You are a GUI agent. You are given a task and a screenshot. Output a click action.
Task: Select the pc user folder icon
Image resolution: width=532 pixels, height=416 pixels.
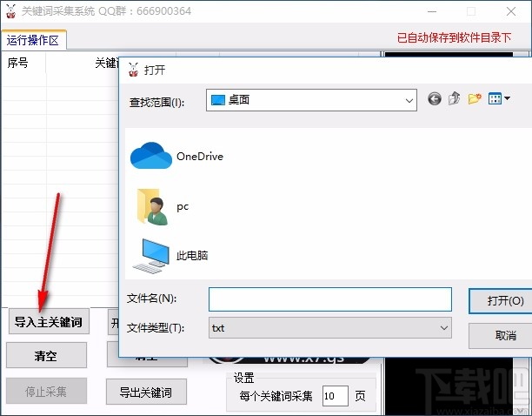point(152,206)
